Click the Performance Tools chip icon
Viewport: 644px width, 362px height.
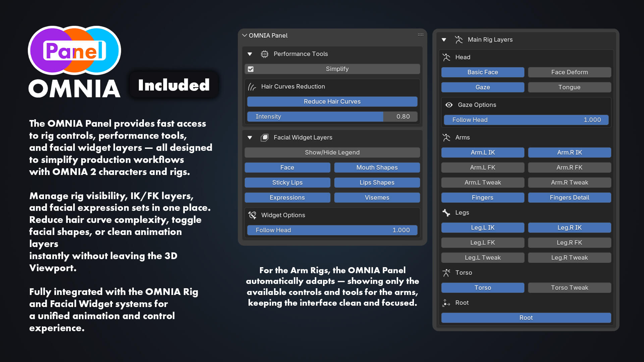coord(264,54)
